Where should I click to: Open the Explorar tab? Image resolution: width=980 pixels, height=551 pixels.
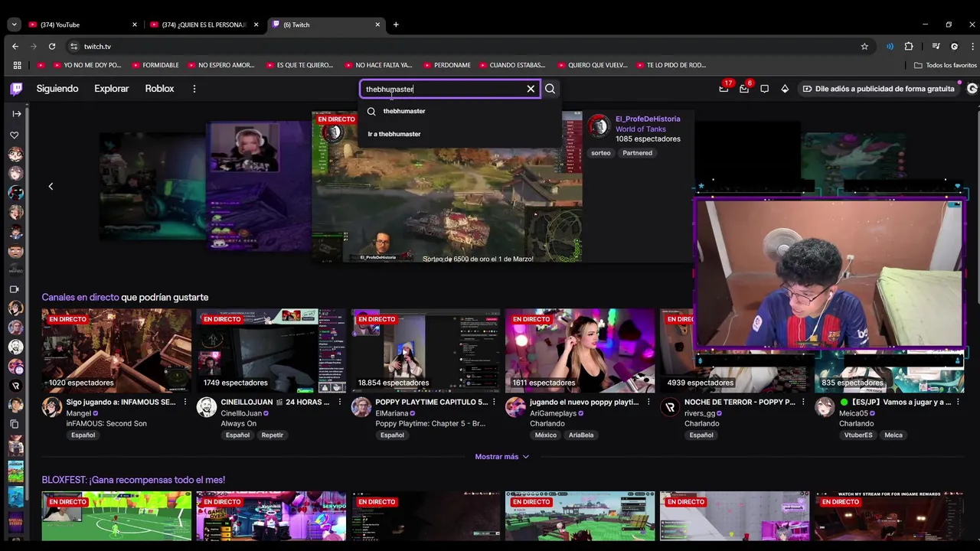point(112,89)
